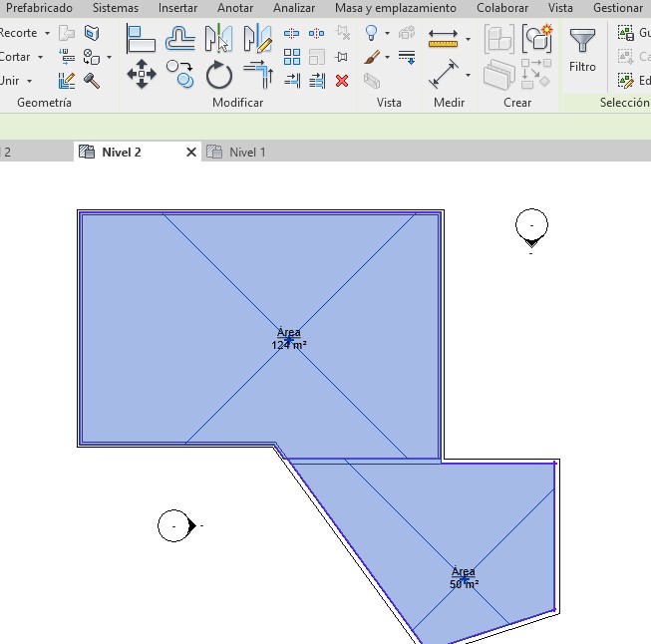Select the Mirror Draw Axis tool

point(258,39)
